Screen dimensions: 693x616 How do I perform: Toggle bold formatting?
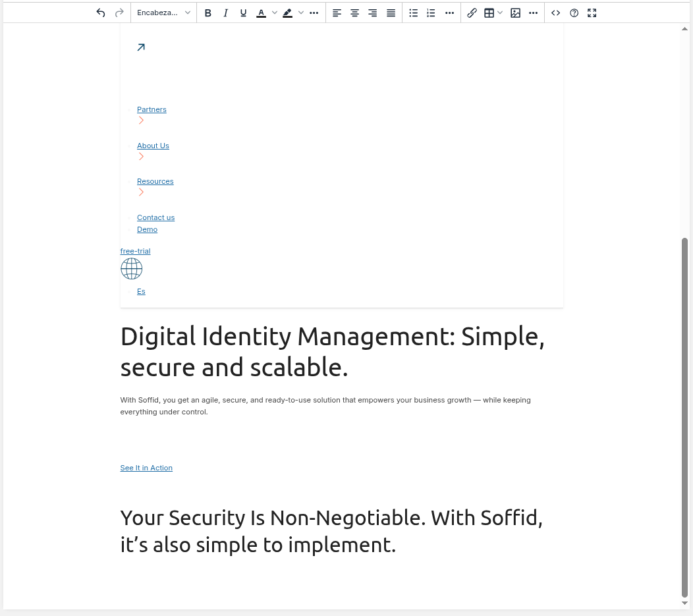(208, 13)
